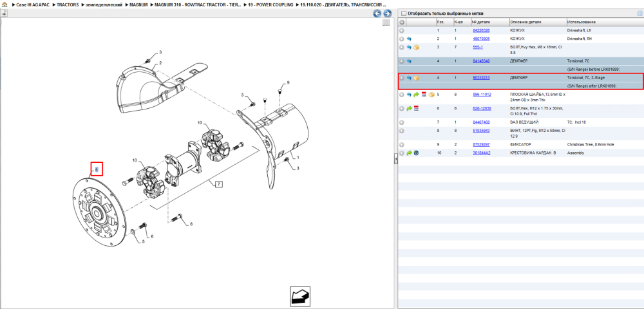644x309 pixels.
Task: Select 'ВАЛ ВЕДУЩИЙ' description cell
Action: click(524, 122)
